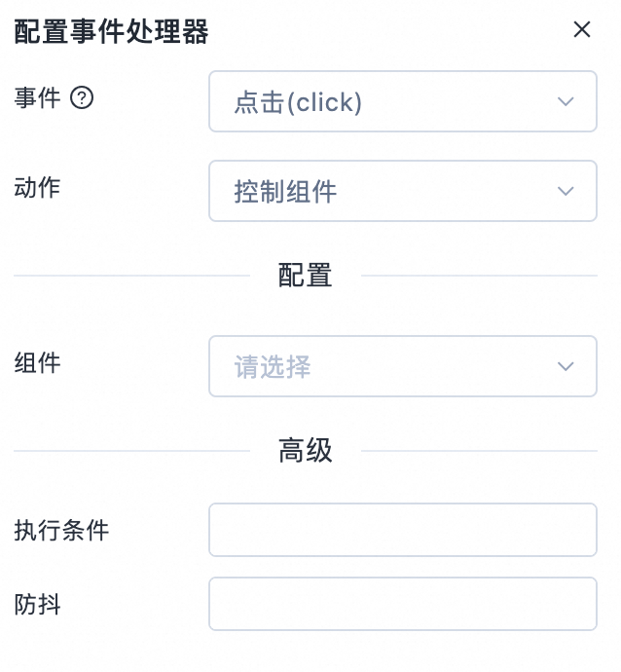This screenshot has height=672, width=621.
Task: Open the 组件 dropdown with 请选择 placeholder
Action: tap(403, 366)
